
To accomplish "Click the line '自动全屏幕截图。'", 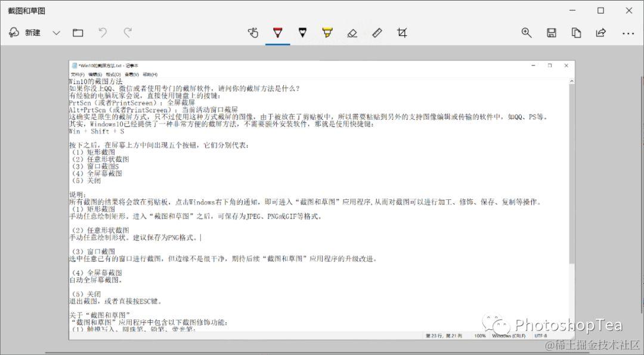I will [x=95, y=280].
